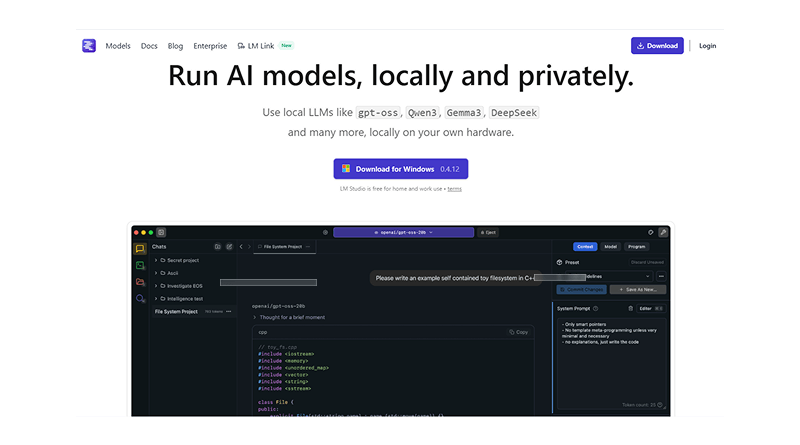Click the new folder icon beside Chats
Screen dimensions: 800x445
pyautogui.click(x=218, y=246)
